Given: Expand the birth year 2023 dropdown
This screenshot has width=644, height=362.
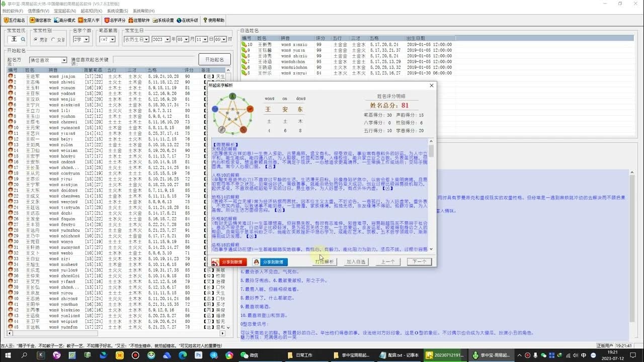Looking at the screenshot, I should coord(167,39).
